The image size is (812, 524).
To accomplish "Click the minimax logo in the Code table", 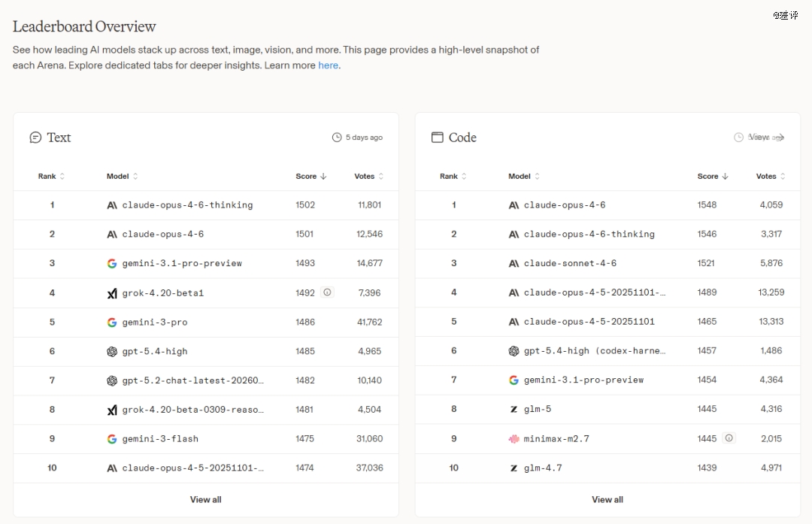I will [514, 439].
